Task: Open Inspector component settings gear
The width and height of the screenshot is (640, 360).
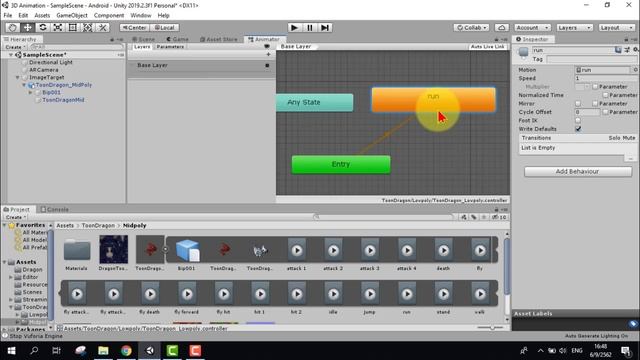Action: click(636, 50)
